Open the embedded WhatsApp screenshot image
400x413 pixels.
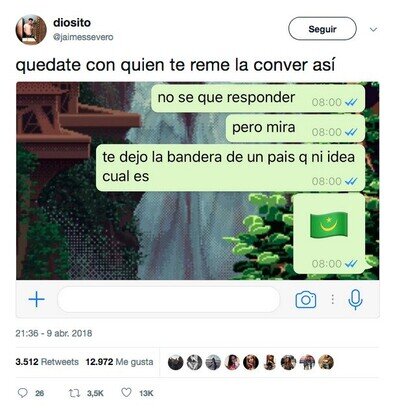point(197,199)
